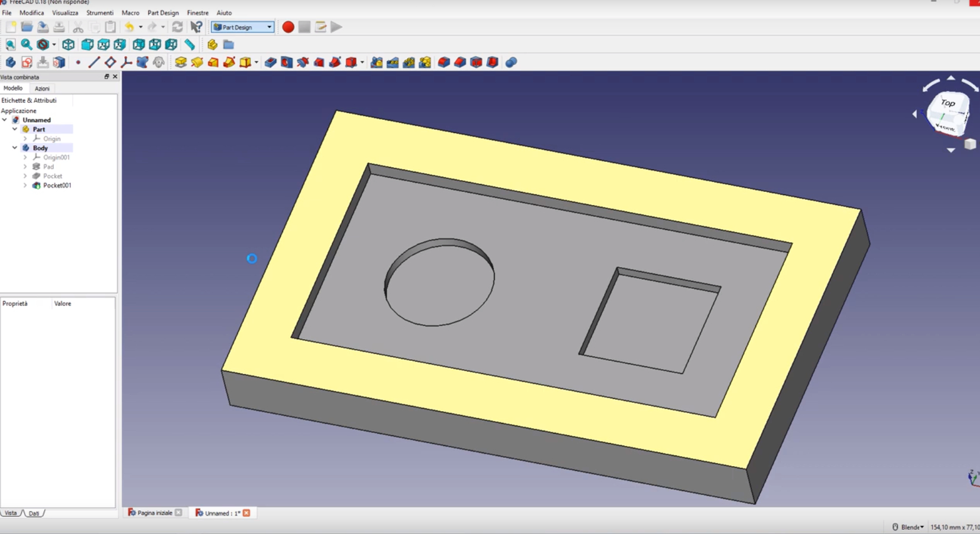
Task: Select the yellow Revolution tool
Action: click(x=197, y=63)
